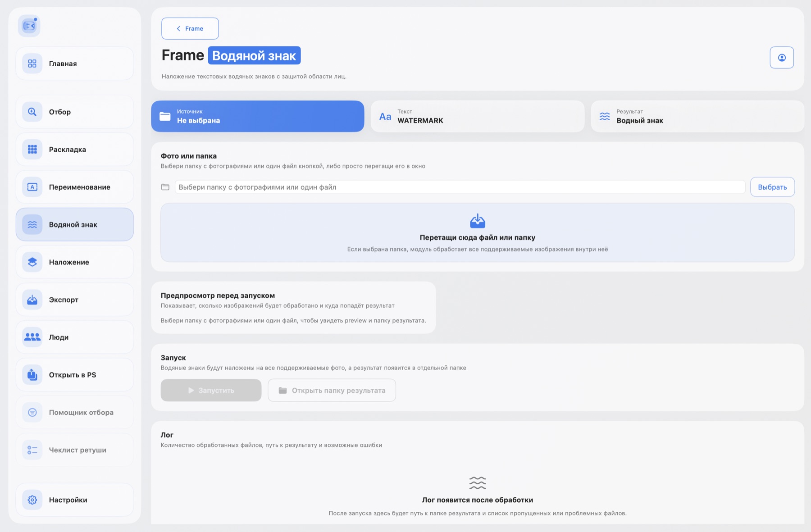Screen dimensions: 811x532
Task: Open the Люди section
Action: tap(75, 337)
